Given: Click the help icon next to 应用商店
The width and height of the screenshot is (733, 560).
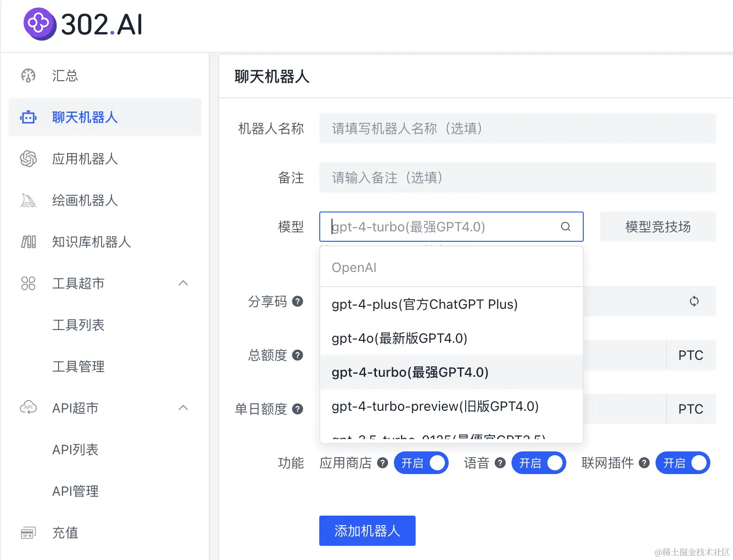Looking at the screenshot, I should pos(383,463).
